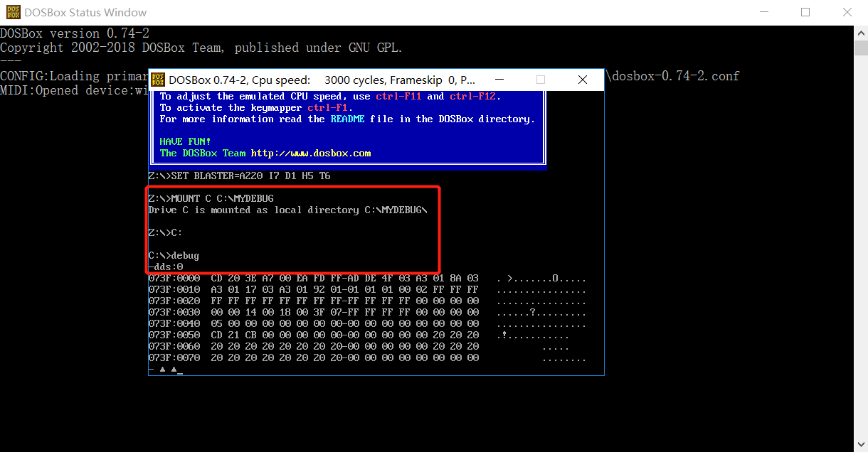The width and height of the screenshot is (868, 452).
Task: Click Status Window scrollbar down arrow
Action: [x=861, y=445]
